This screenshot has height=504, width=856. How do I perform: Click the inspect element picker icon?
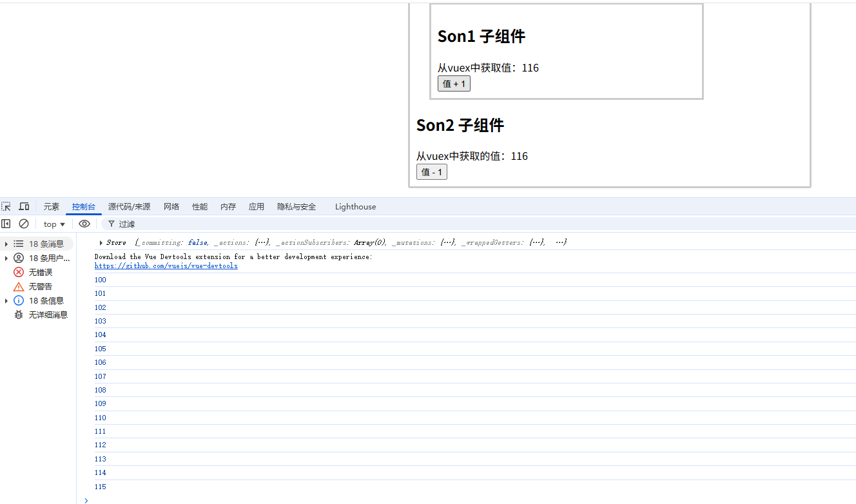coord(6,206)
